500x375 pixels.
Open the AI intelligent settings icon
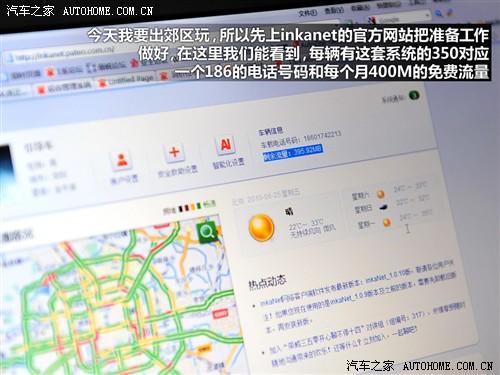(x=226, y=145)
